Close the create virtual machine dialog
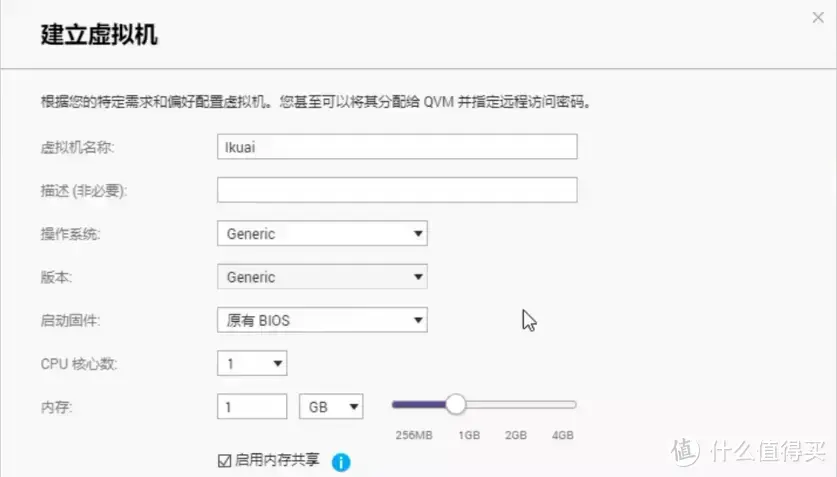 [818, 18]
